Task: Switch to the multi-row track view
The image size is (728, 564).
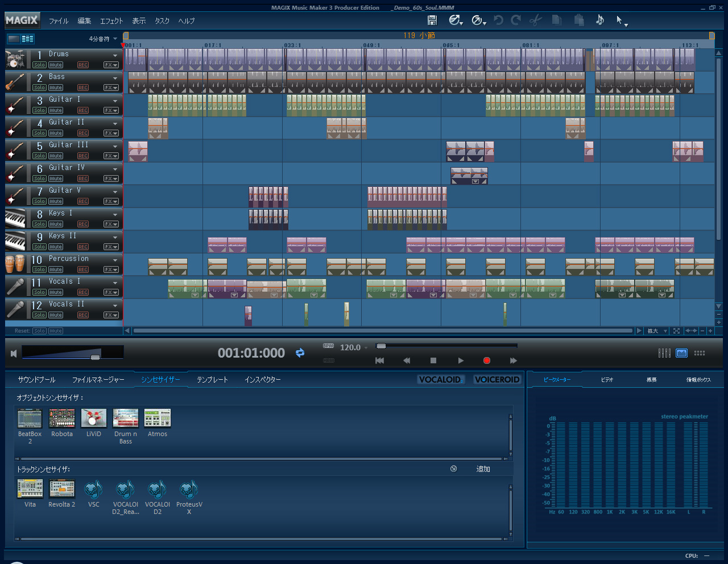Action: pos(28,39)
